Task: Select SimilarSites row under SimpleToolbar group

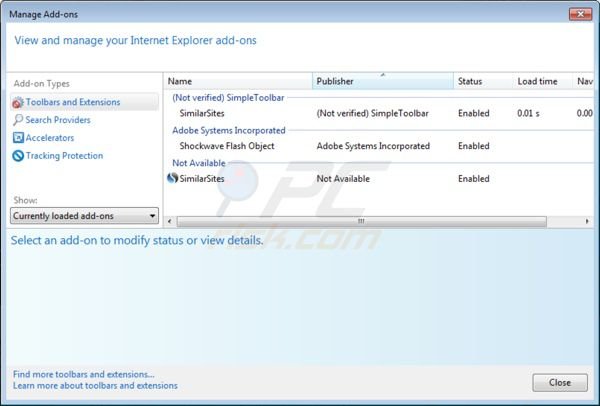Action: point(379,113)
